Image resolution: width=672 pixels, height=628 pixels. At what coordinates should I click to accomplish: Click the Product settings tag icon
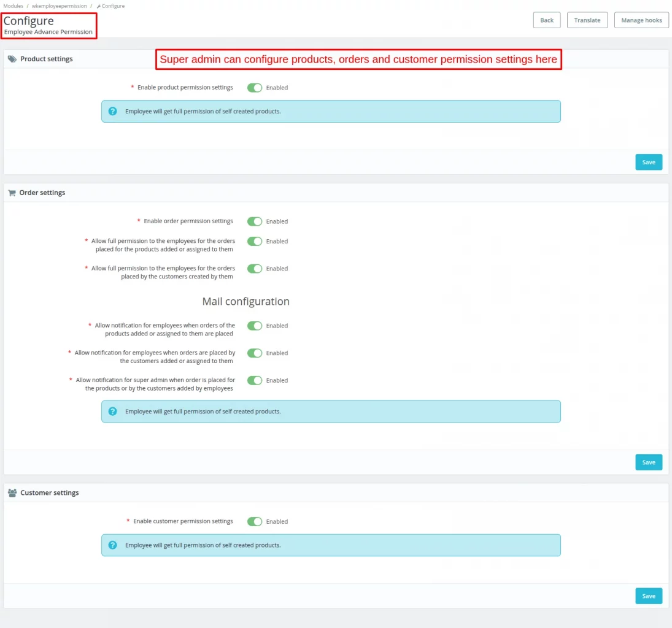tap(12, 59)
